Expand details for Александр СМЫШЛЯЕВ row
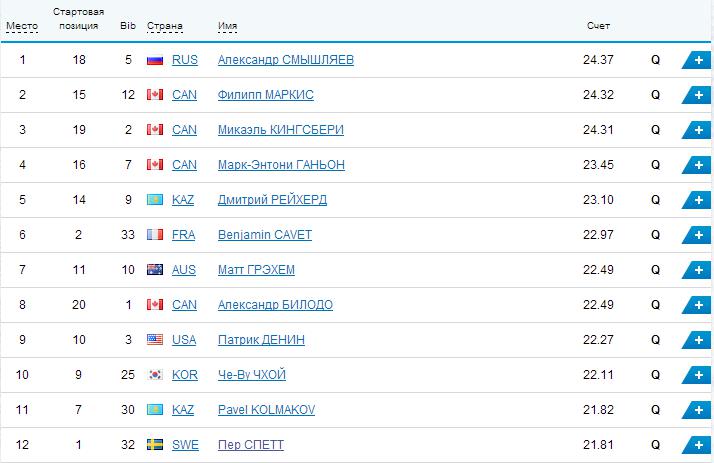The image size is (714, 463). pyautogui.click(x=695, y=60)
